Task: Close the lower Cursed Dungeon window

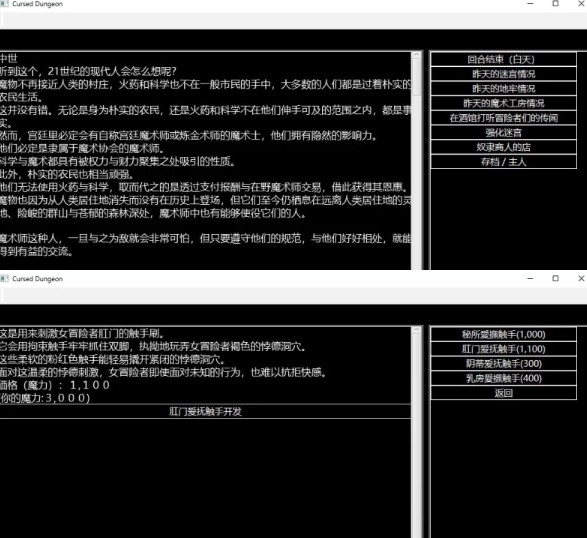Action: (x=581, y=279)
